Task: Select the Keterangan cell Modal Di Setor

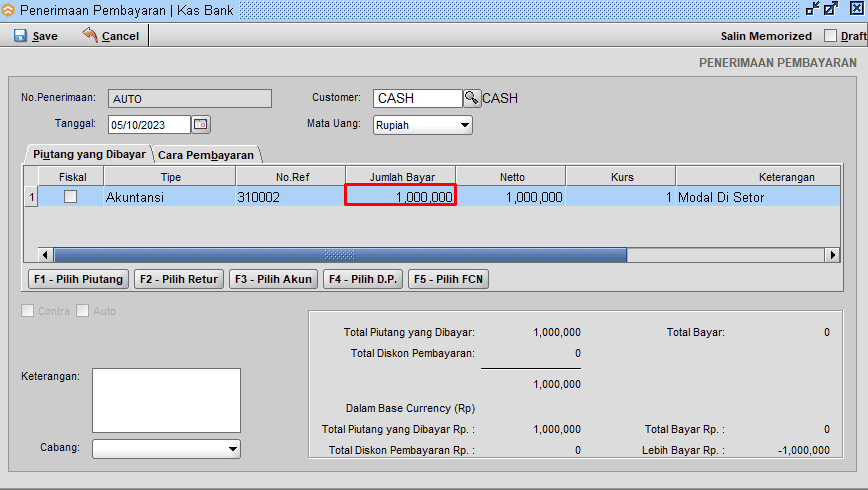Action: point(758,197)
